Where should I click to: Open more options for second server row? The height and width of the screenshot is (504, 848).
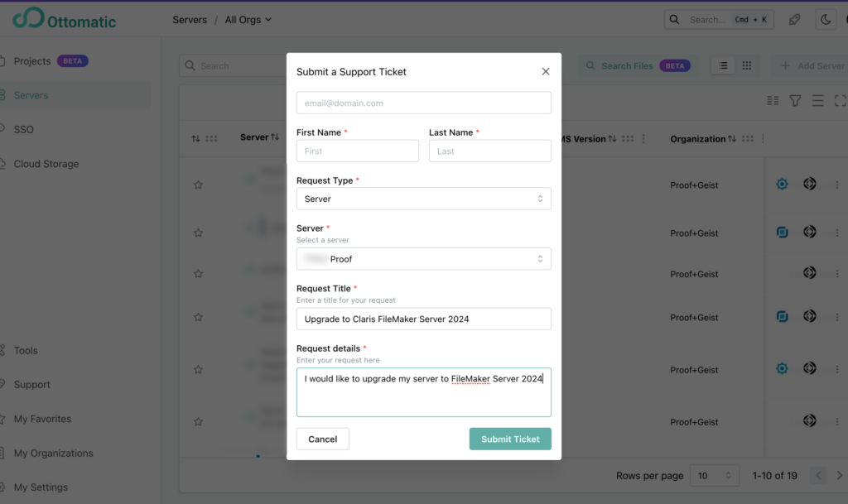coord(837,233)
